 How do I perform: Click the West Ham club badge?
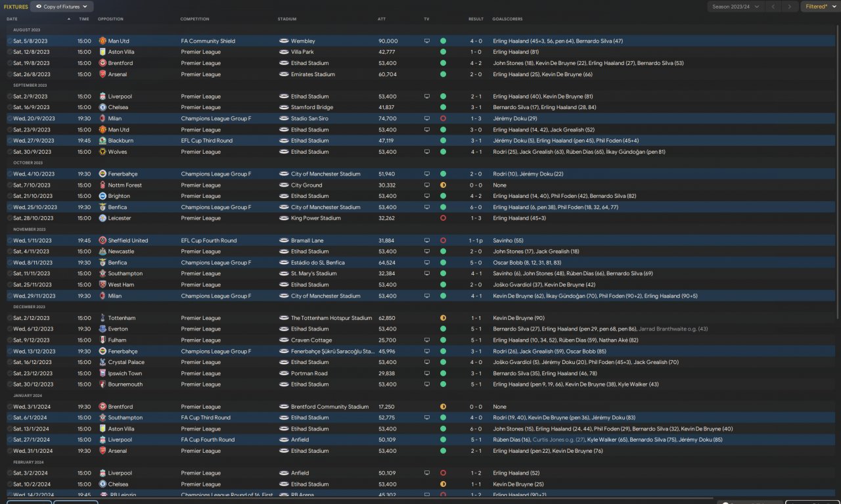pos(102,285)
